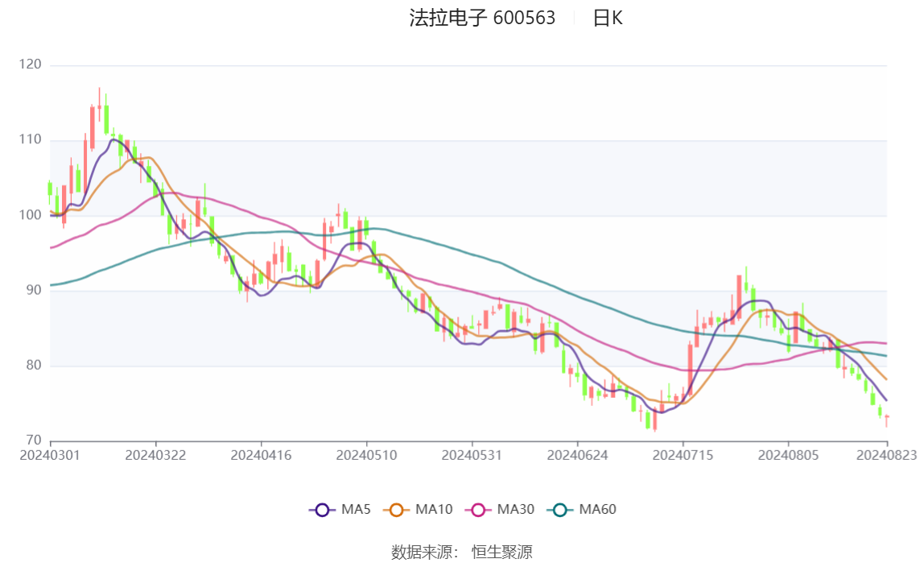Select the 20240823 x-axis date label

887,456
